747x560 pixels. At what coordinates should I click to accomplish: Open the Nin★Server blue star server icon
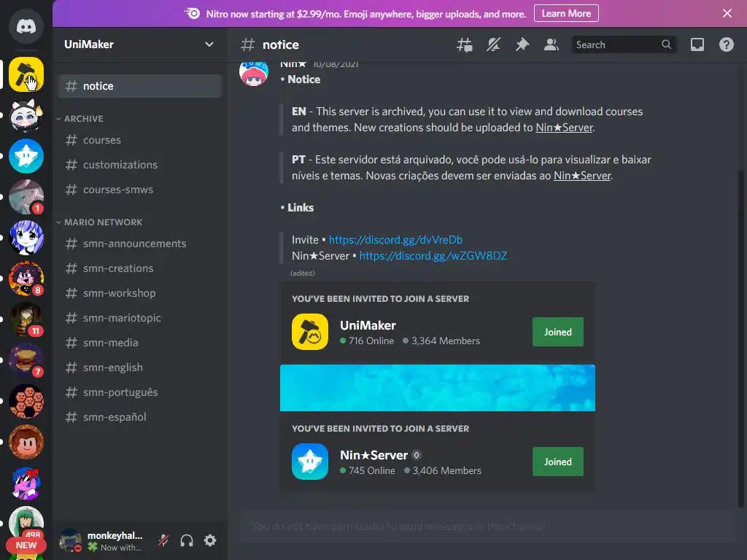coord(26,156)
